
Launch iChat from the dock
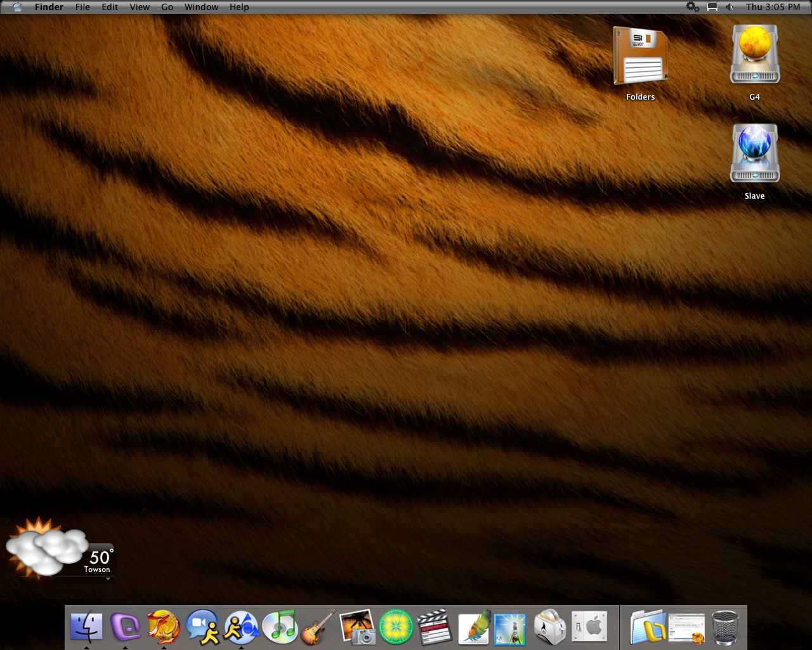pos(202,627)
